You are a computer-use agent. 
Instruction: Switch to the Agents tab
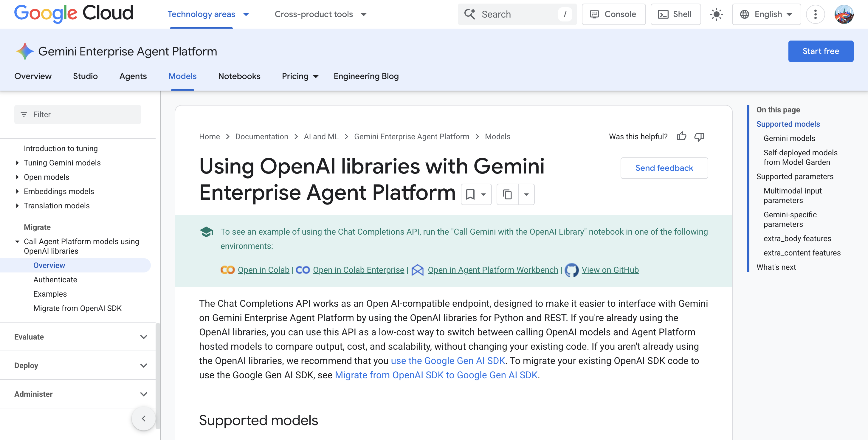pyautogui.click(x=133, y=76)
